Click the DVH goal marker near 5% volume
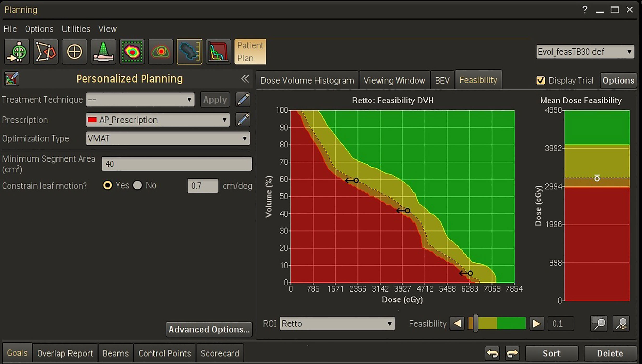This screenshot has width=642, height=364. (x=470, y=273)
